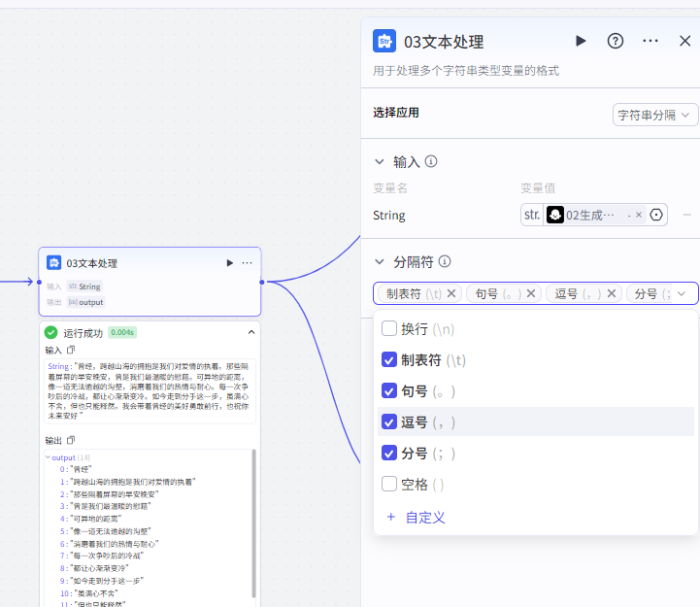Copy the run input content
This screenshot has height=607, width=700.
pos(71,351)
